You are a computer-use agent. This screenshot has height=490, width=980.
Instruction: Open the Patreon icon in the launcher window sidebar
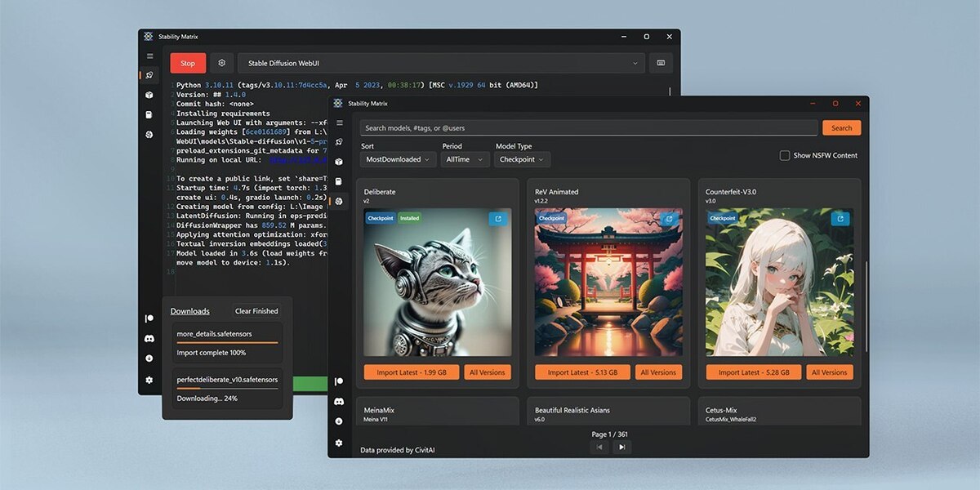pos(149,318)
